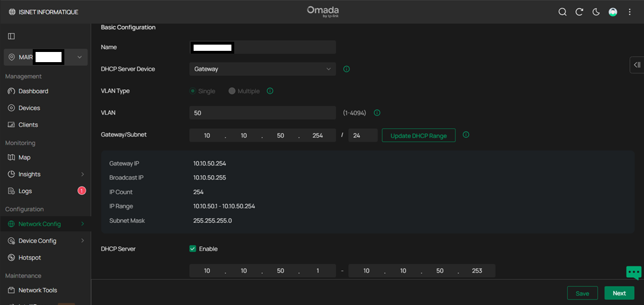Image resolution: width=644 pixels, height=305 pixels.
Task: Click the Dashboard gauge icon
Action: pos(11,91)
